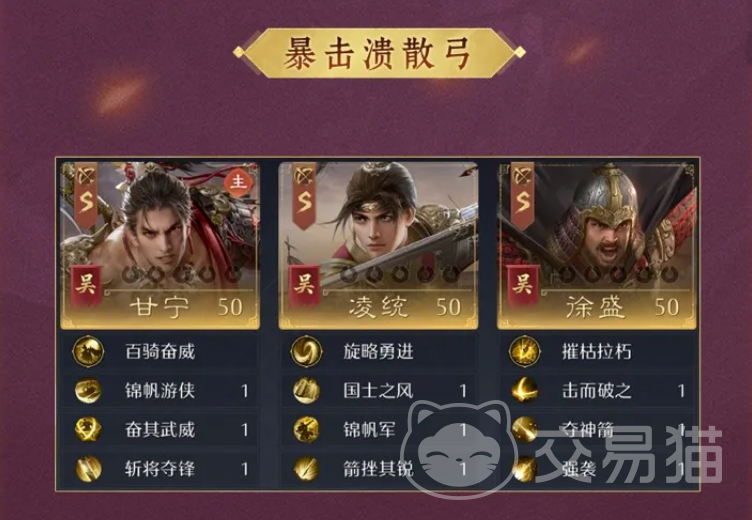
Task: Select the 旋略勇进 skill icon
Action: point(306,352)
